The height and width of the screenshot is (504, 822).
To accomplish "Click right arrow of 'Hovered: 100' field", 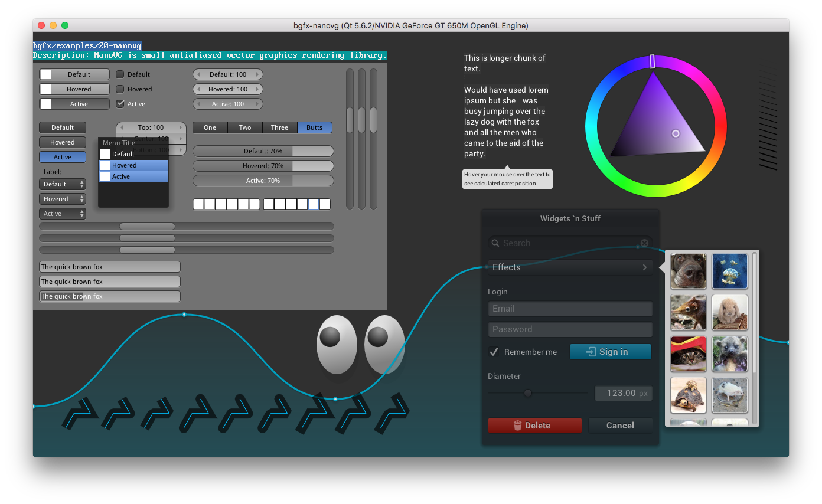I will [257, 89].
